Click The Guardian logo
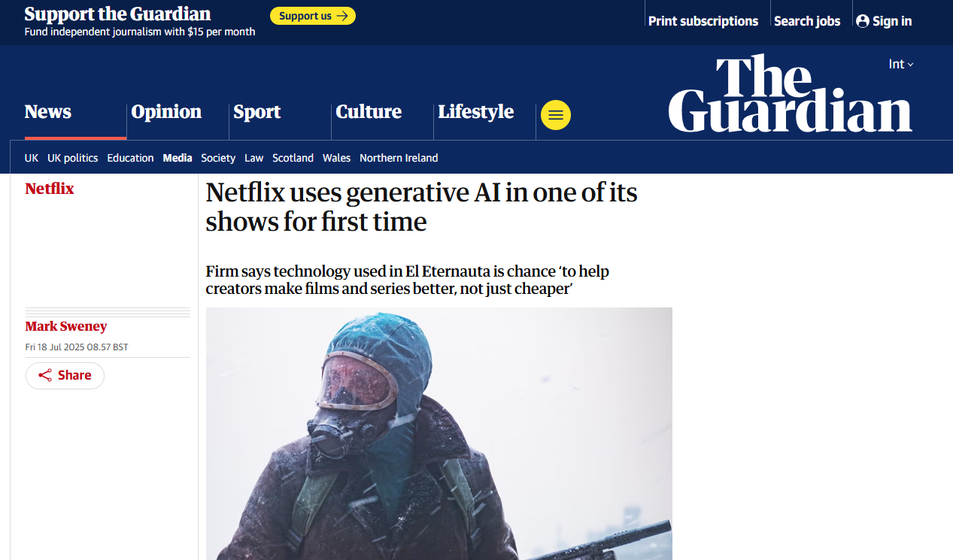This screenshot has height=560, width=953. [790, 94]
